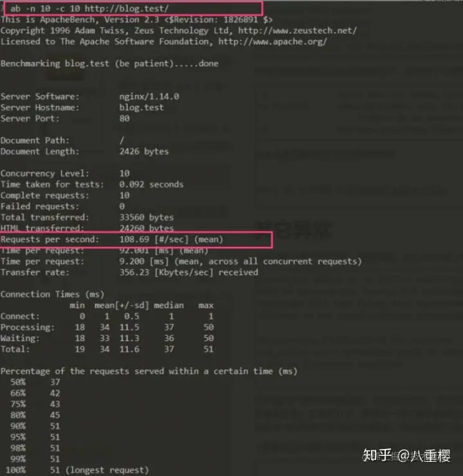Viewport: 463px width, 476px height.
Task: Click the http://blog.test/ URL in command
Action: pos(127,8)
